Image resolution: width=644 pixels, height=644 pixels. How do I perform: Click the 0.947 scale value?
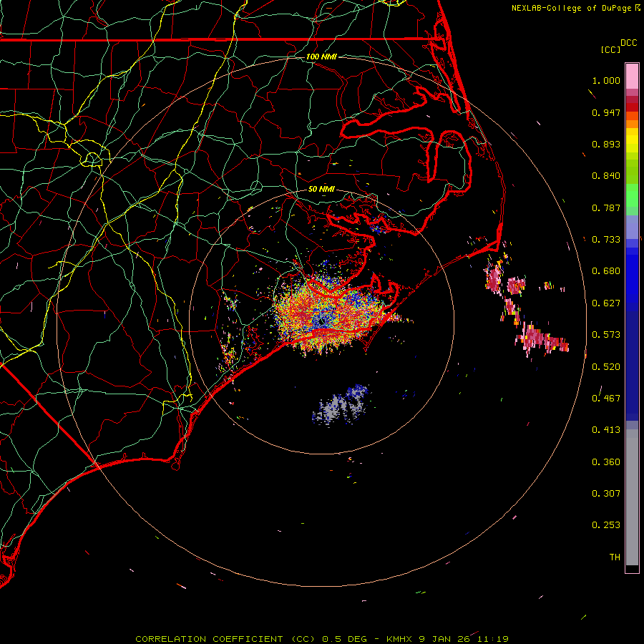[606, 112]
